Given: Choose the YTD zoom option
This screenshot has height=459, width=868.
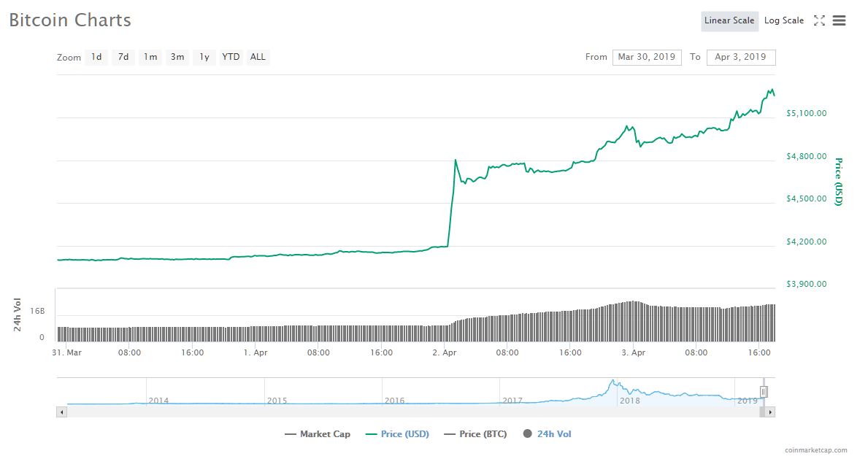Looking at the screenshot, I should [231, 57].
